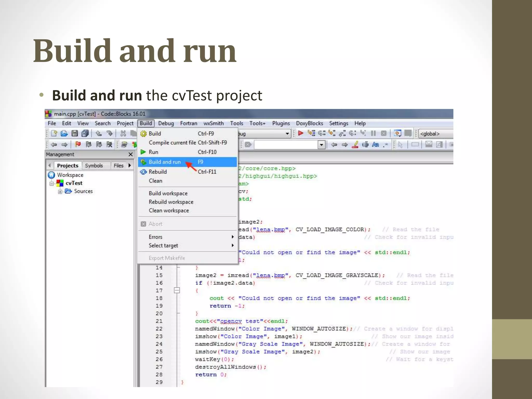Click the 'return 0;' code line

[211, 374]
